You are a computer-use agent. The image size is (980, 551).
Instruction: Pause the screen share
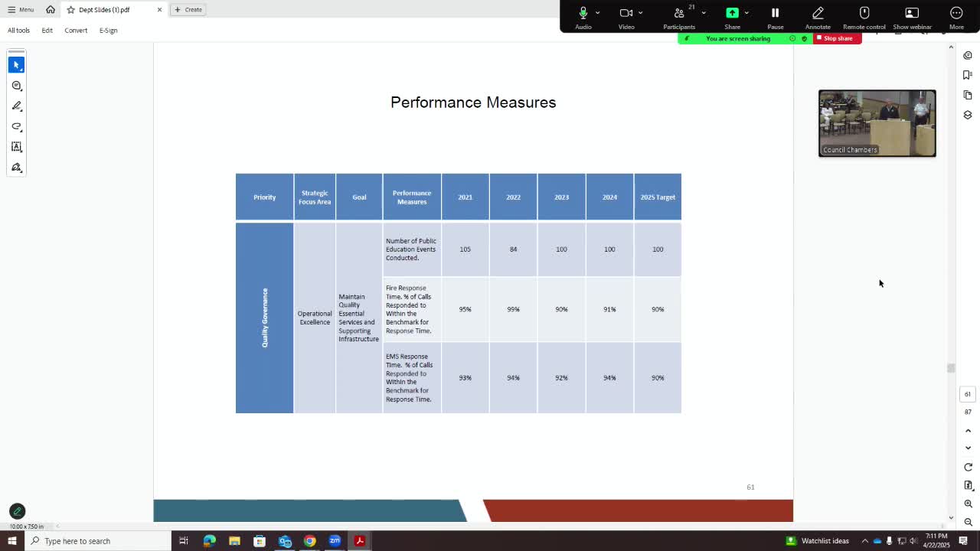775,17
